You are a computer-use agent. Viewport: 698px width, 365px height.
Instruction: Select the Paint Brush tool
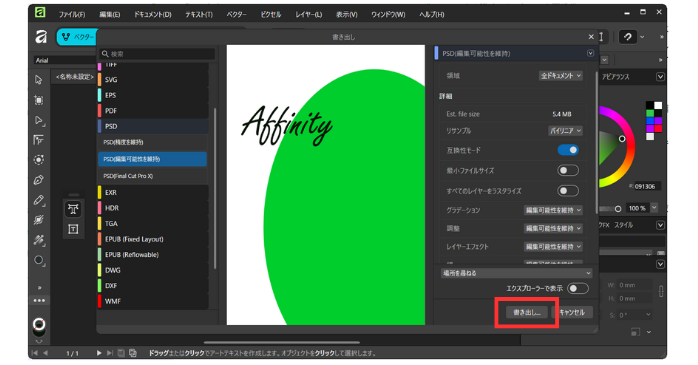point(39,240)
